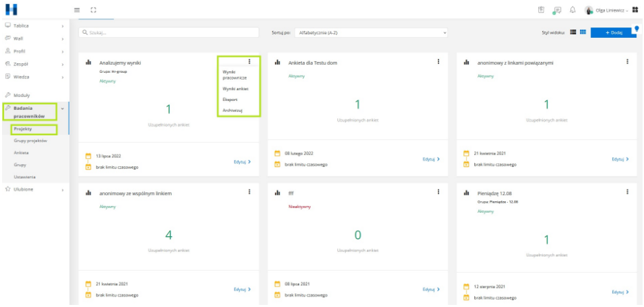
Task: Toggle fullscreen mode icon
Action: 93,10
